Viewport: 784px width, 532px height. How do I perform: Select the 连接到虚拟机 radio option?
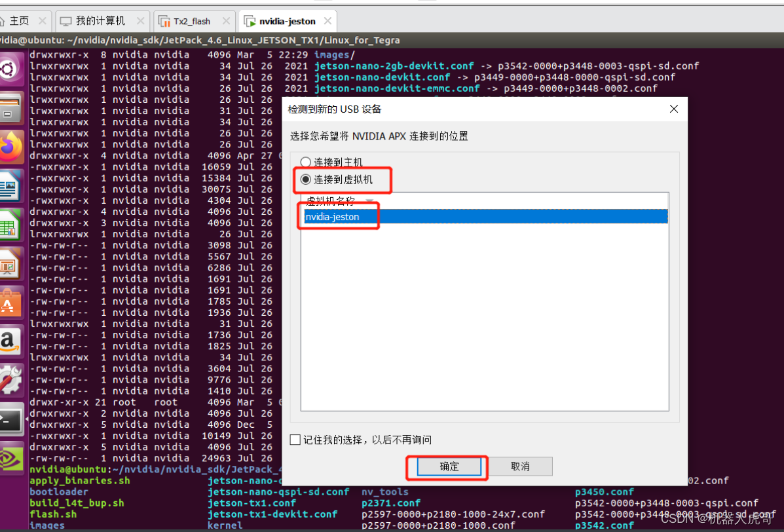(x=305, y=179)
